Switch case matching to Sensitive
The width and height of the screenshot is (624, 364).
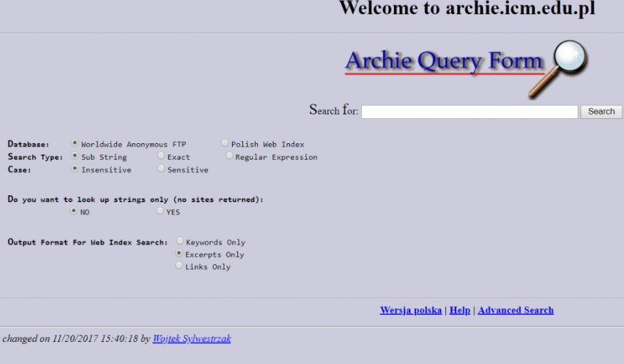point(161,169)
